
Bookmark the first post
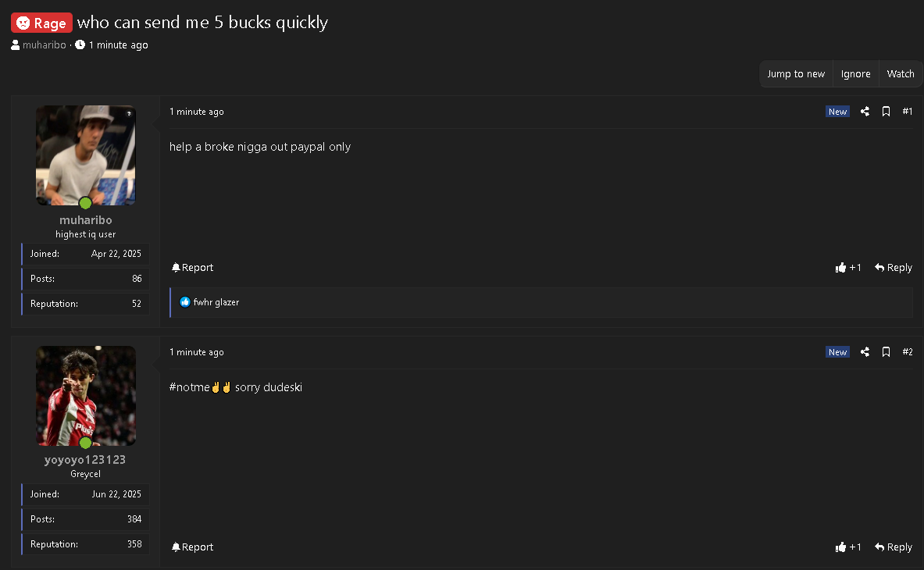(x=886, y=112)
